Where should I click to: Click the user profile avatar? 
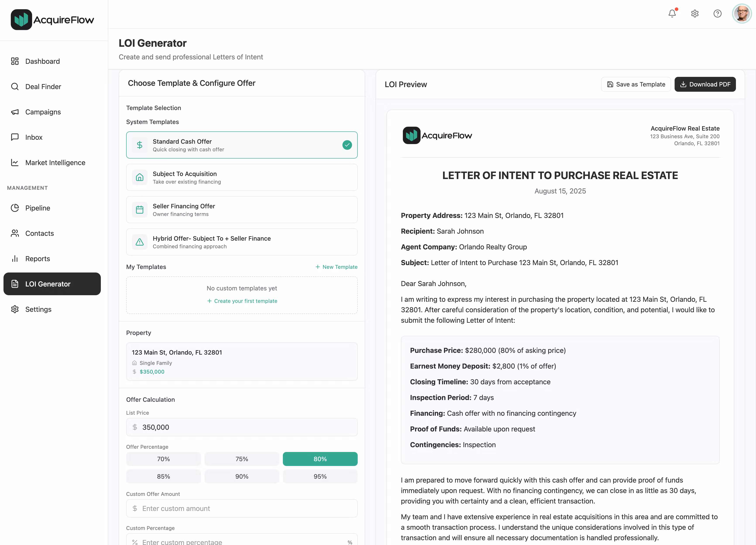click(x=742, y=14)
